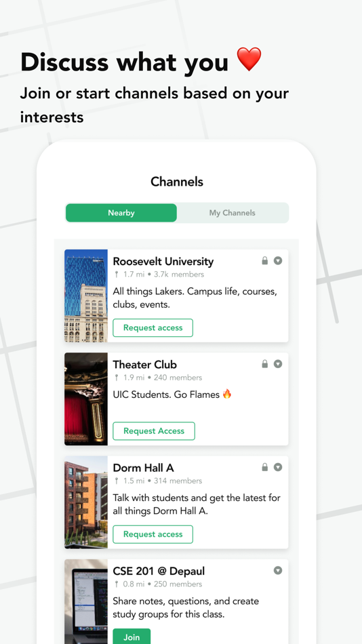Request Access to Theater Club channel
The height and width of the screenshot is (644, 362).
click(154, 431)
